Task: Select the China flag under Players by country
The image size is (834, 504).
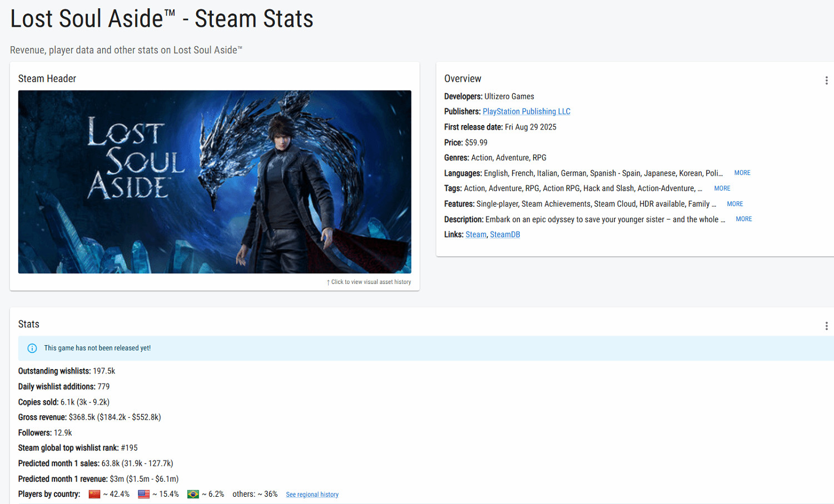Action: tap(94, 493)
